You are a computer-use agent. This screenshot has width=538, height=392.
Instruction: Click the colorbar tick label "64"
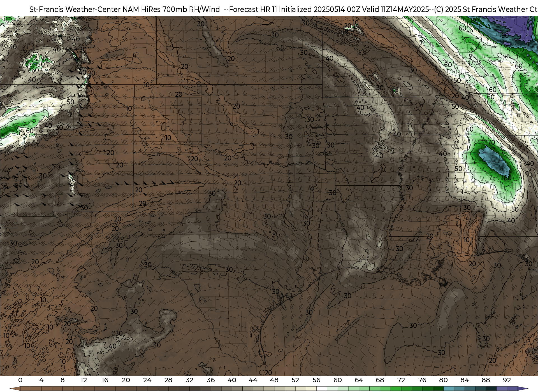tap(359, 380)
